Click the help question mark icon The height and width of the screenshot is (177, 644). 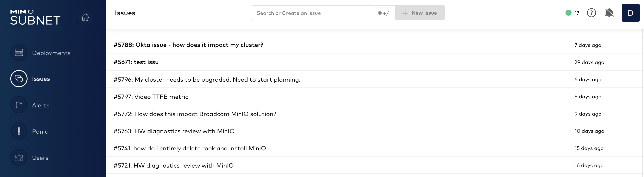pos(591,13)
